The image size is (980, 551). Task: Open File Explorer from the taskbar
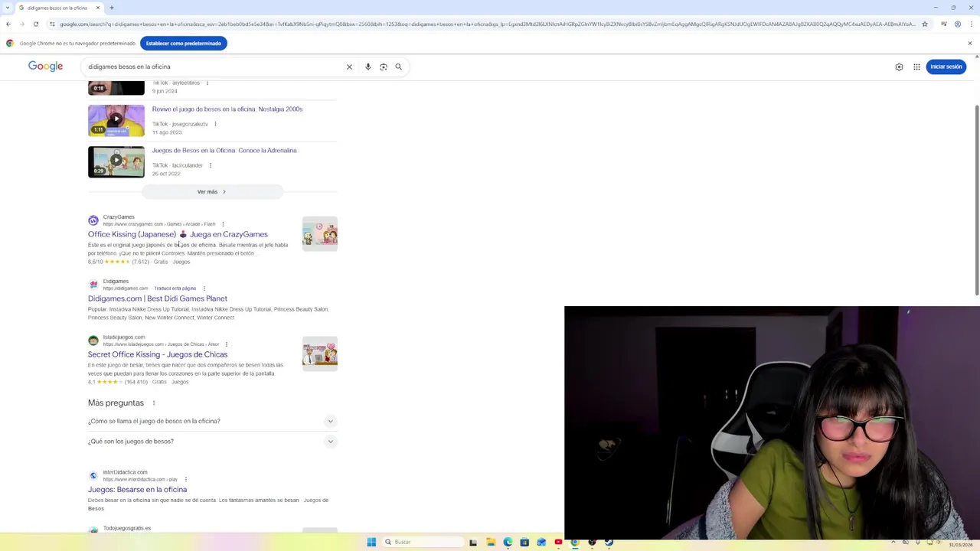point(491,543)
